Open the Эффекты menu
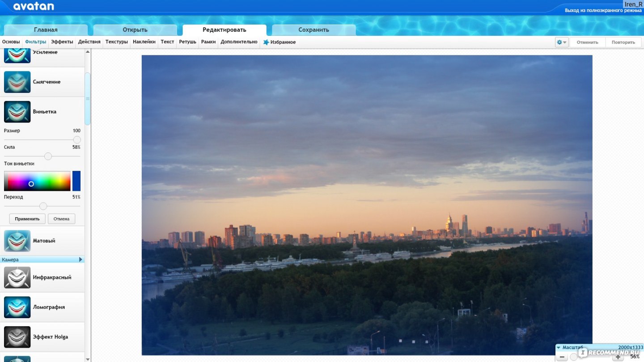The image size is (644, 362). pos(62,42)
